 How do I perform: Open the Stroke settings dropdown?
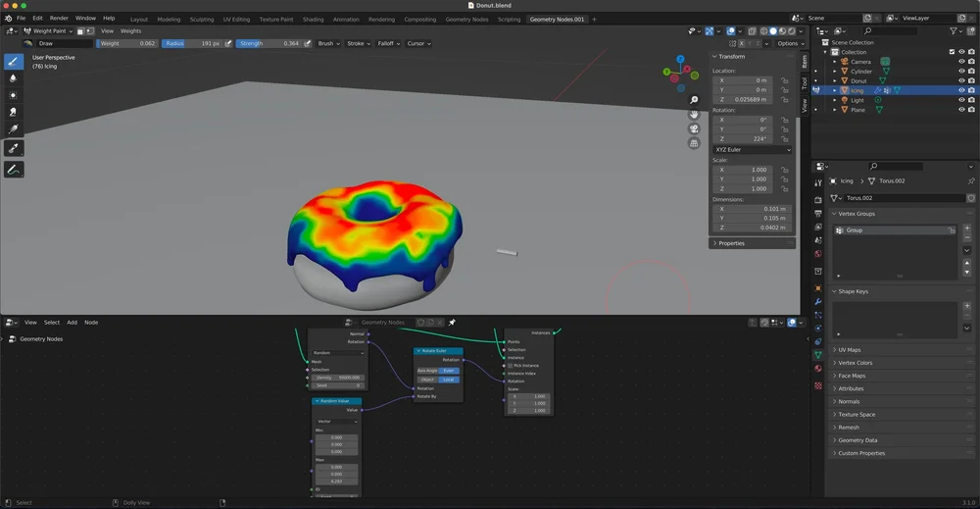click(359, 44)
